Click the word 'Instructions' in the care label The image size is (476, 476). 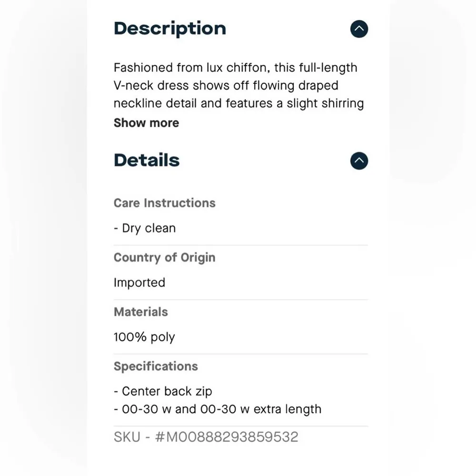coord(179,203)
